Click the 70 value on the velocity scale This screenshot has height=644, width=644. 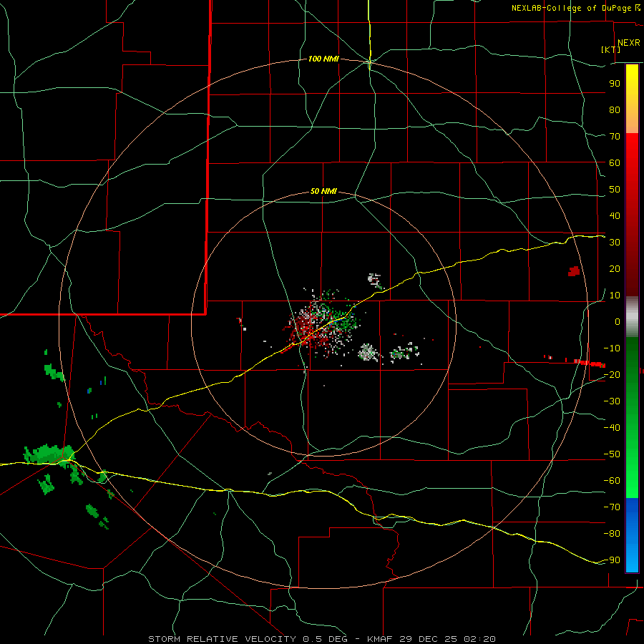coord(615,137)
